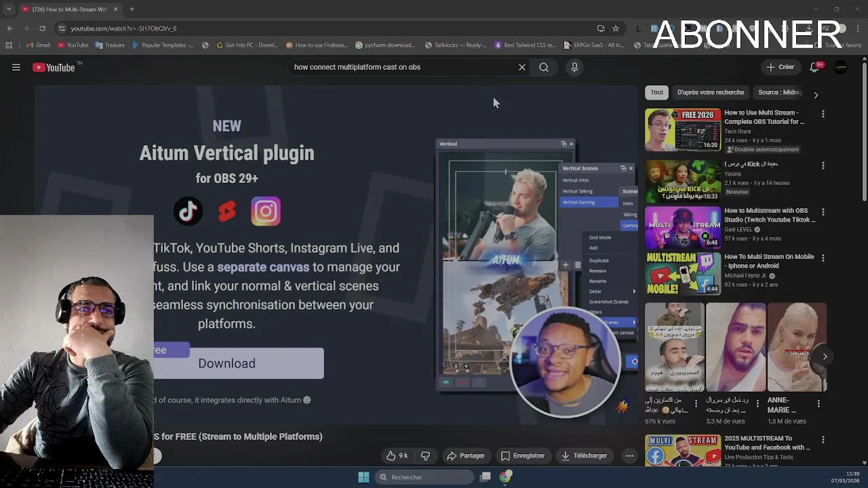Open the Get Into PC bookmark
Image resolution: width=868 pixels, height=488 pixels.
(247, 45)
